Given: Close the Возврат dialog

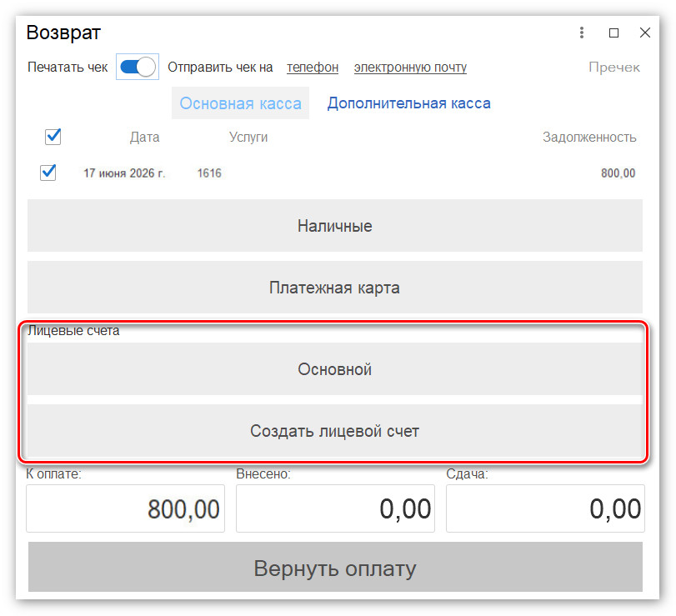Looking at the screenshot, I should [x=645, y=33].
